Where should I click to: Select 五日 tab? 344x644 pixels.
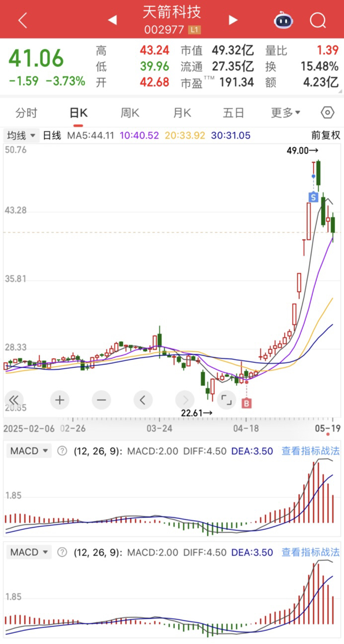(x=233, y=113)
